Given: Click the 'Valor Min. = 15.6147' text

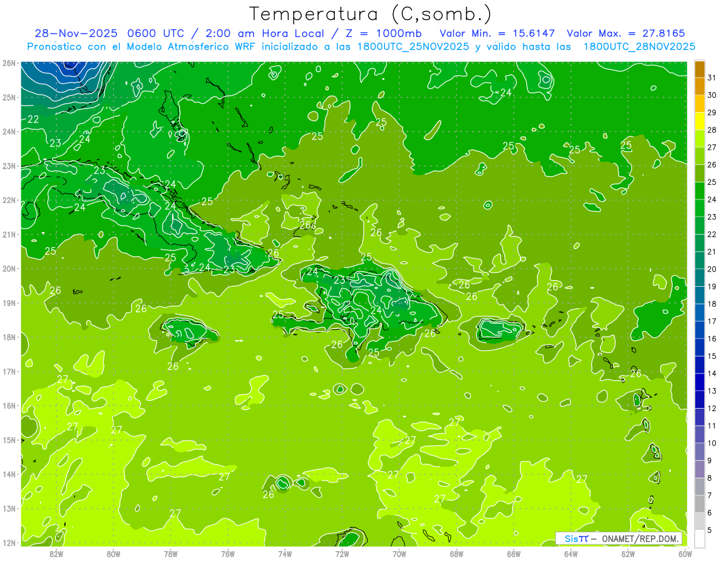Looking at the screenshot, I should point(497,33).
